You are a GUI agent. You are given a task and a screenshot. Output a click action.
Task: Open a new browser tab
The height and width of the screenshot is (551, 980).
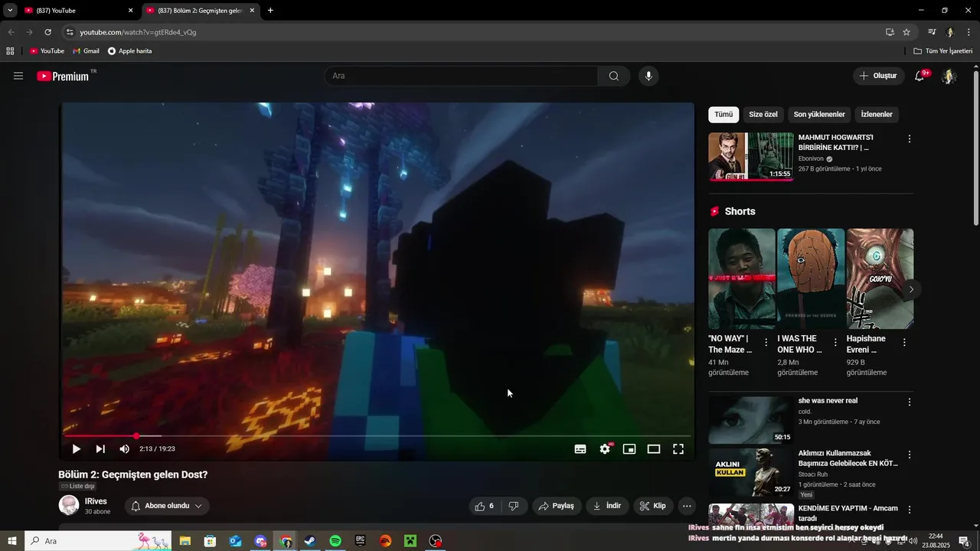270,11
